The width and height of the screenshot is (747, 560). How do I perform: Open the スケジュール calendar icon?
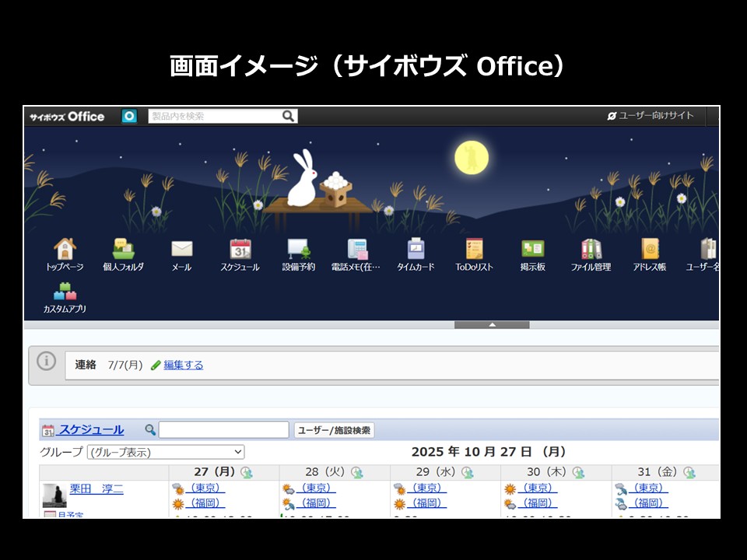pyautogui.click(x=240, y=250)
